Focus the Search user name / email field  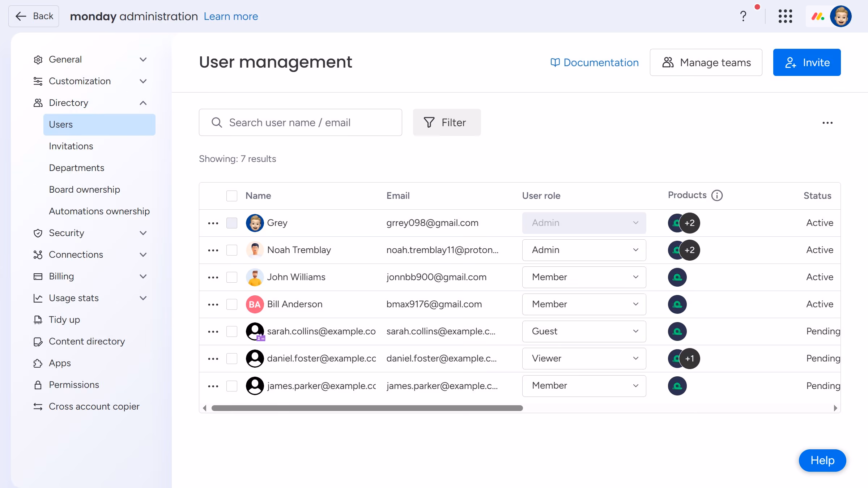click(x=301, y=123)
